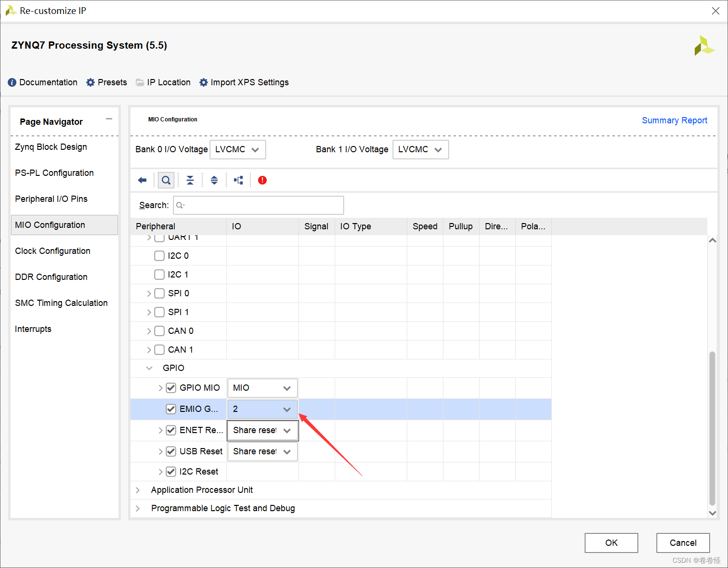Open the Bank 0 I/O Voltage dropdown
The height and width of the screenshot is (568, 728).
pyautogui.click(x=238, y=149)
